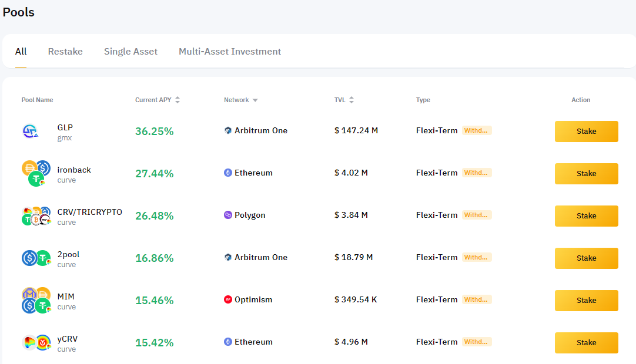
Task: Stake in the GLP pool
Action: pos(586,132)
